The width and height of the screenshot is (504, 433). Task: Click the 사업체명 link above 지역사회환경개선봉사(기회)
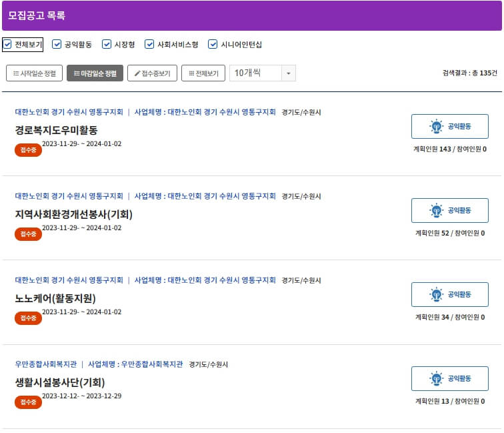pos(205,196)
